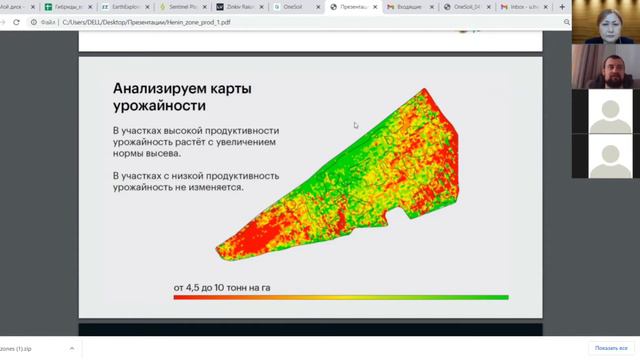The width and height of the screenshot is (640, 360).
Task: Click the address bar file path
Action: [x=146, y=22]
